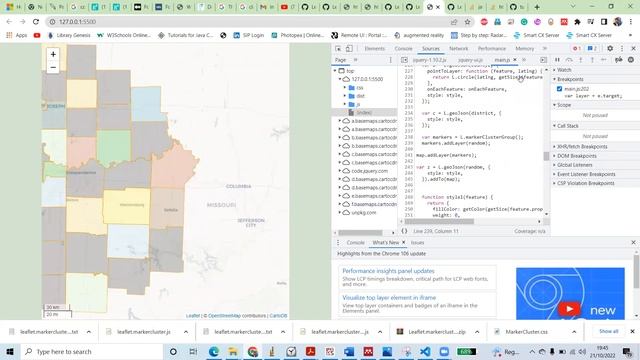Select the unpkg.com domain in tree
This screenshot has height=360, width=640.
(364, 213)
